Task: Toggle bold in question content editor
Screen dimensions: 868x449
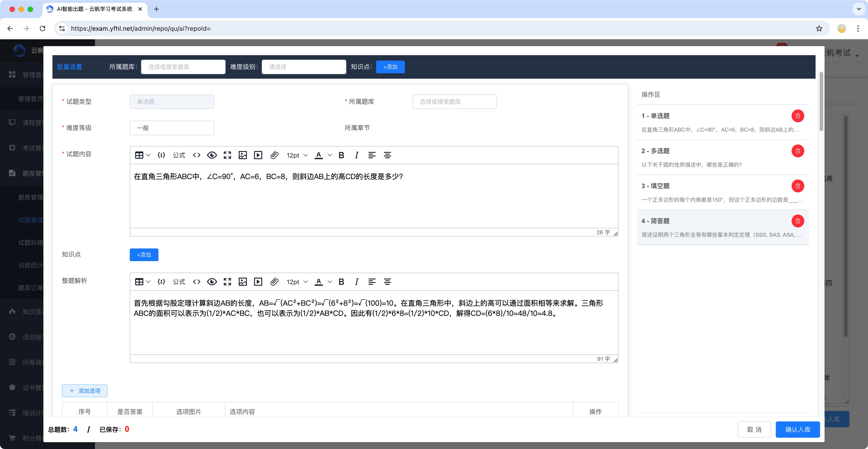Action: pos(341,155)
